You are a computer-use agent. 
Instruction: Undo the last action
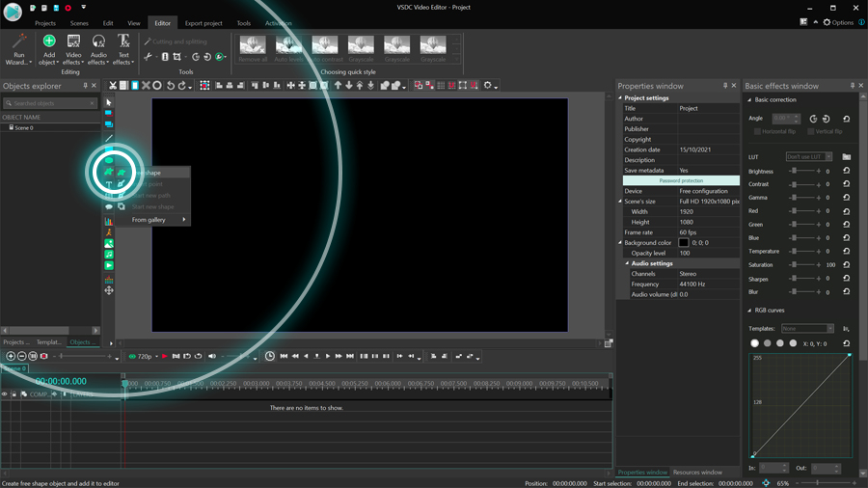tap(171, 85)
